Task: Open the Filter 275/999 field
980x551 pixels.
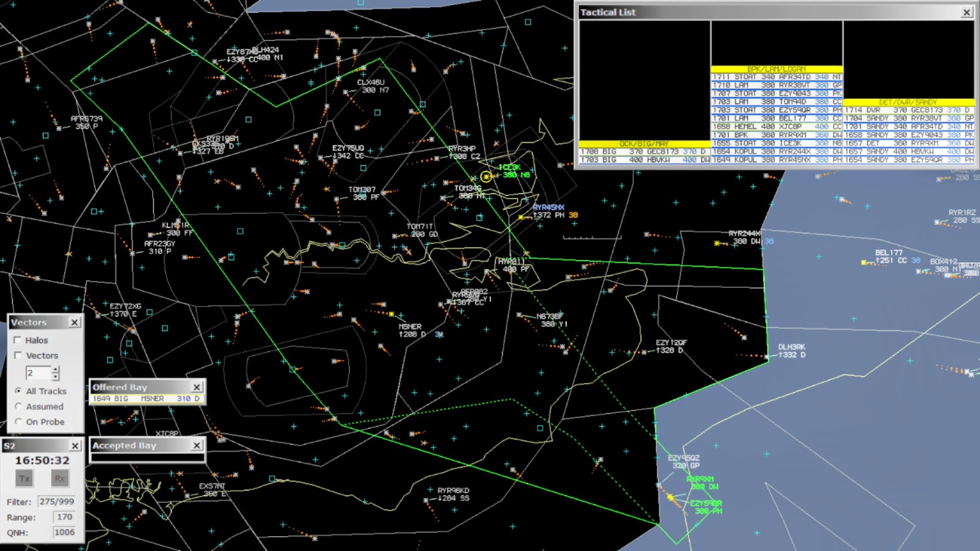Action: 56,501
